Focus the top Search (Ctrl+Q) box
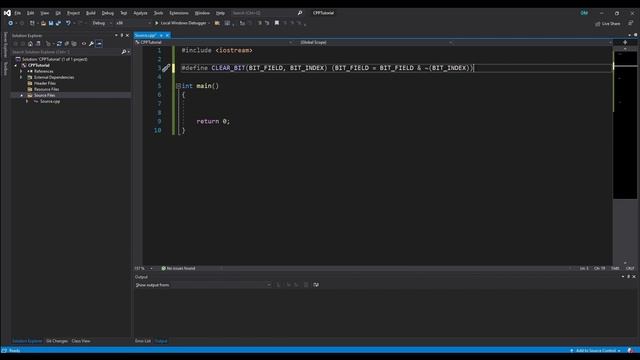 tap(267, 13)
